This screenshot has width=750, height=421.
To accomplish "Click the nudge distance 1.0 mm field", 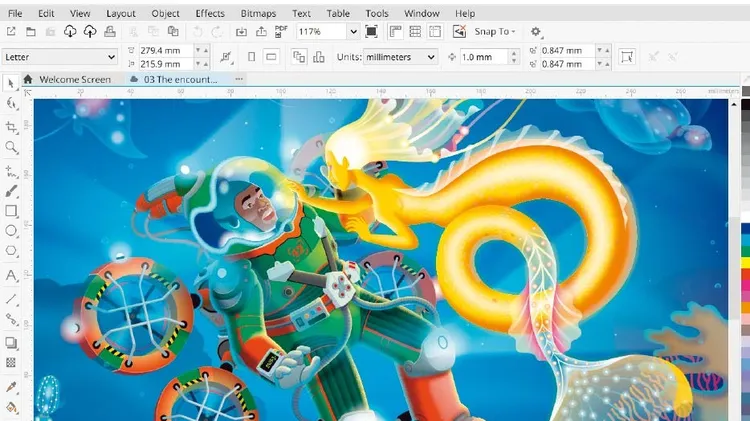I will tap(483, 57).
